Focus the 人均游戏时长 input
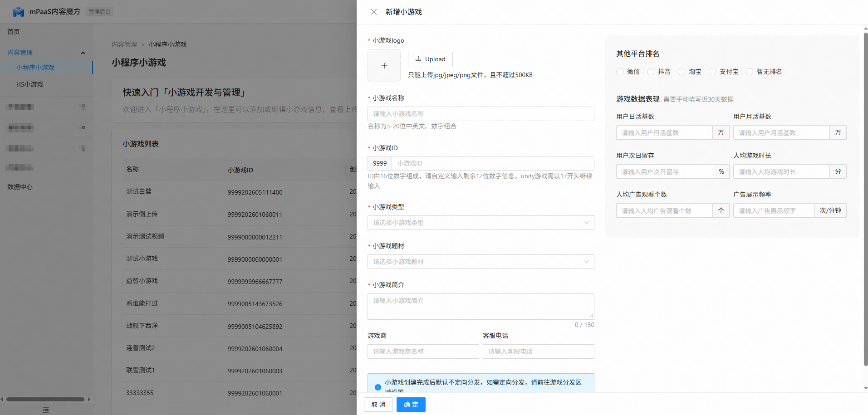 click(781, 172)
